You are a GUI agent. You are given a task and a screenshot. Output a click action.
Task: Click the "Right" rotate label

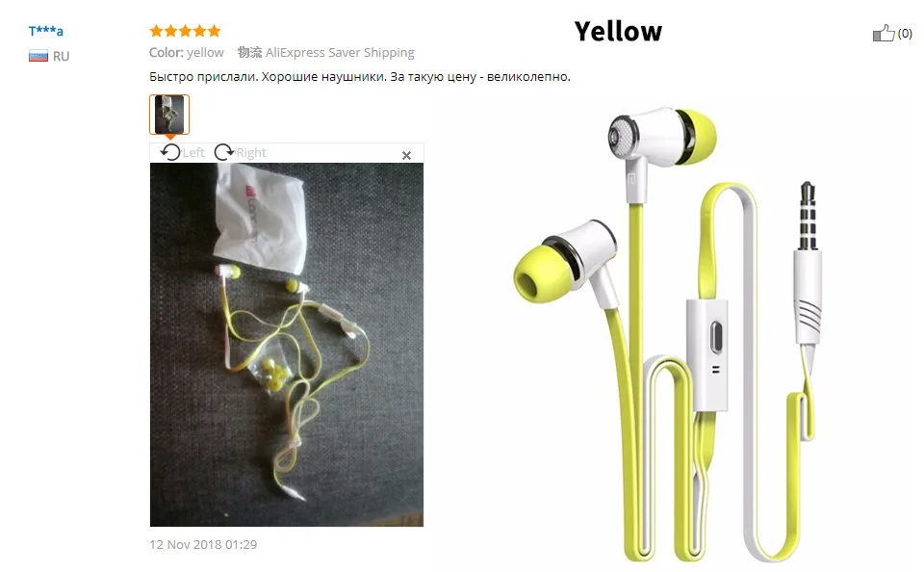pyautogui.click(x=251, y=153)
